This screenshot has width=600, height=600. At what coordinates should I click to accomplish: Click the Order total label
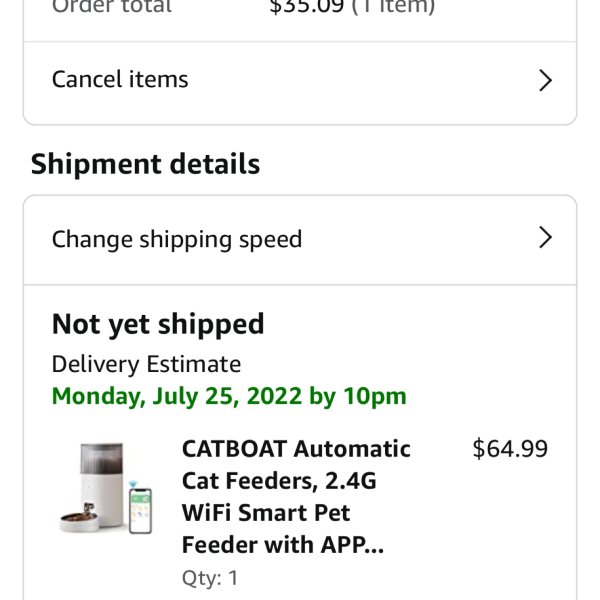tap(112, 7)
